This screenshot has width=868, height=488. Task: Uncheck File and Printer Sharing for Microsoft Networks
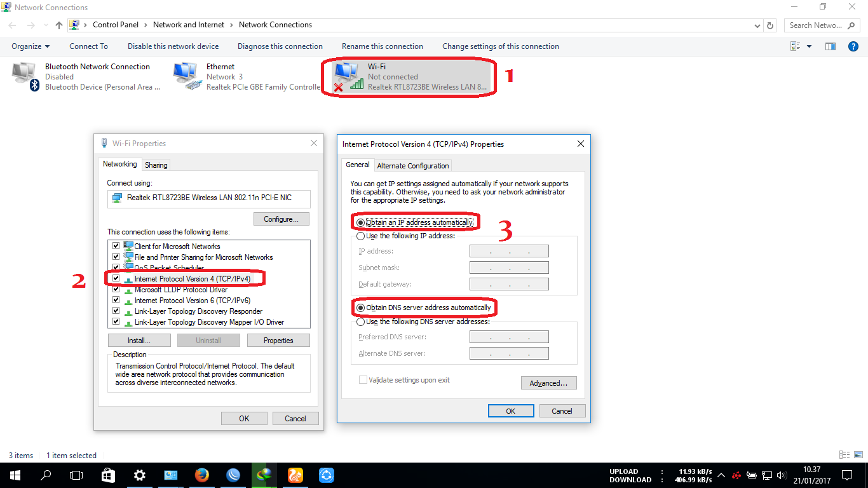click(116, 257)
